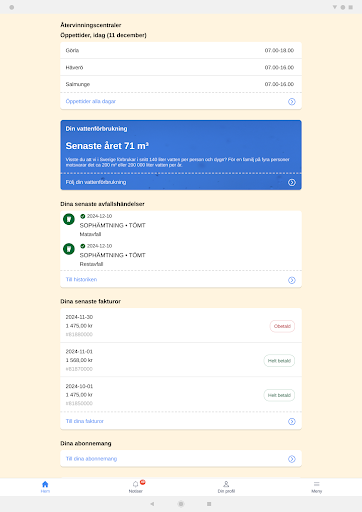The height and width of the screenshot is (512, 362).
Task: Open invoice dated 2024-11-01
Action: tap(181, 360)
